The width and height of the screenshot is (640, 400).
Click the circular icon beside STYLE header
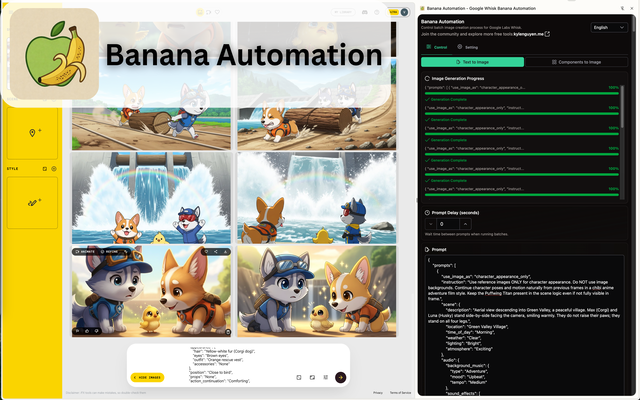[54, 169]
